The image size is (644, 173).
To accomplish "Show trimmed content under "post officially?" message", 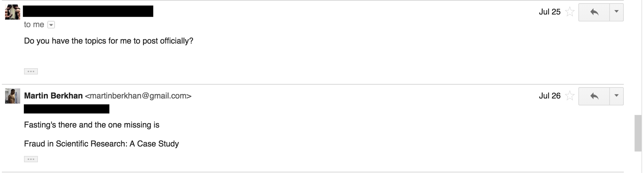I will point(31,71).
